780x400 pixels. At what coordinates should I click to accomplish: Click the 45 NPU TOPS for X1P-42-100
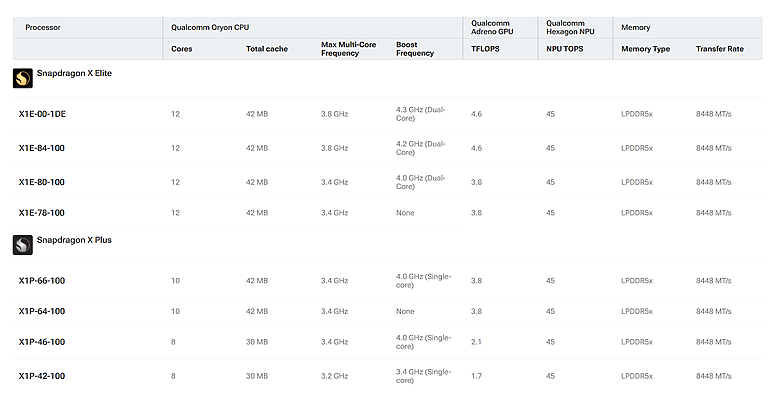pos(550,376)
